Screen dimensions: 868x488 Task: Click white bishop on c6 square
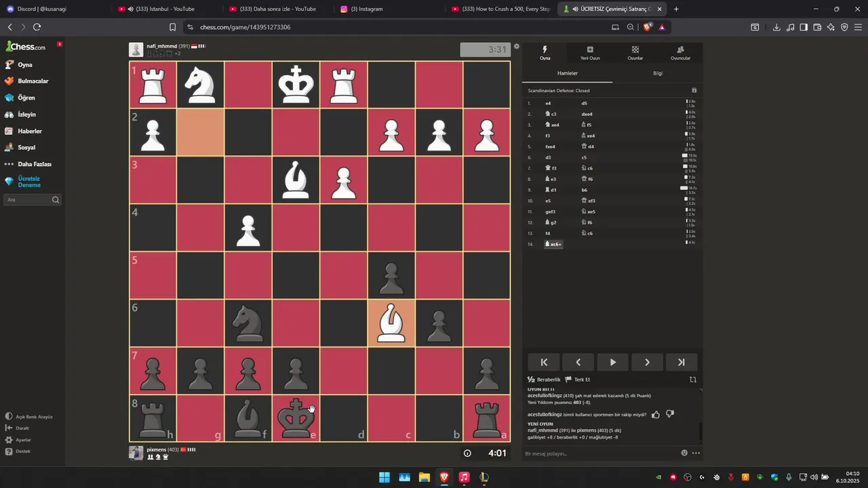pos(391,323)
